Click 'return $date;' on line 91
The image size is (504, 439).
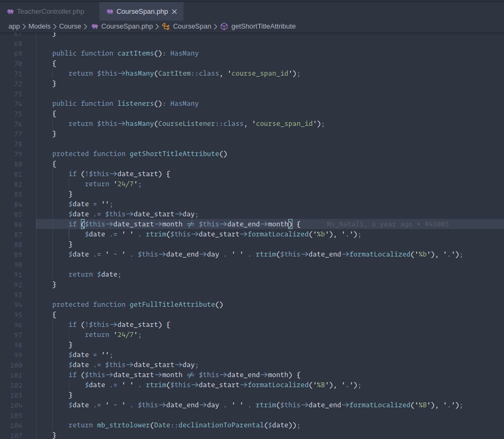95,275
